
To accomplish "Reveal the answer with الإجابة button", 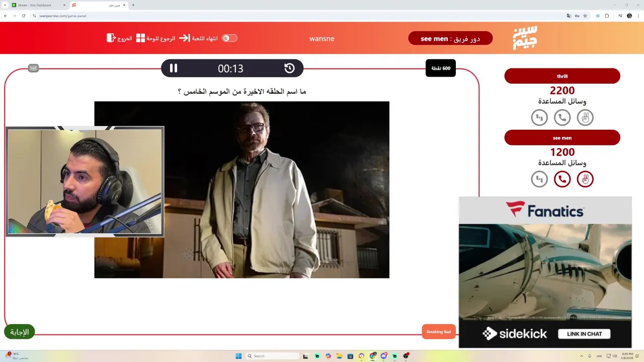I will (20, 332).
